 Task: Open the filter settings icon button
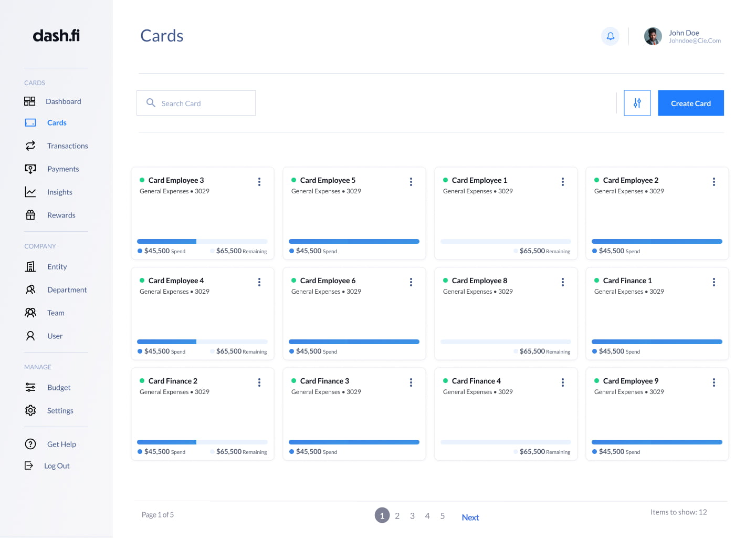[637, 103]
